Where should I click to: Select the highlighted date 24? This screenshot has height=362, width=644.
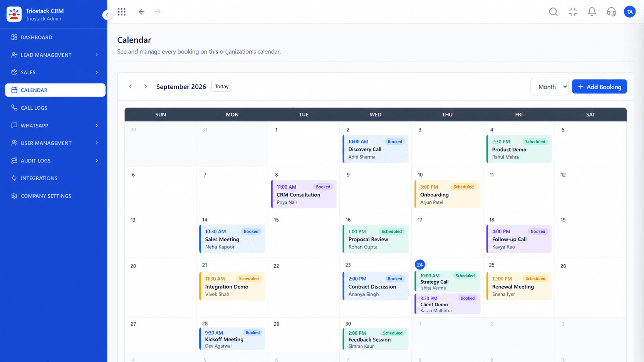click(420, 265)
